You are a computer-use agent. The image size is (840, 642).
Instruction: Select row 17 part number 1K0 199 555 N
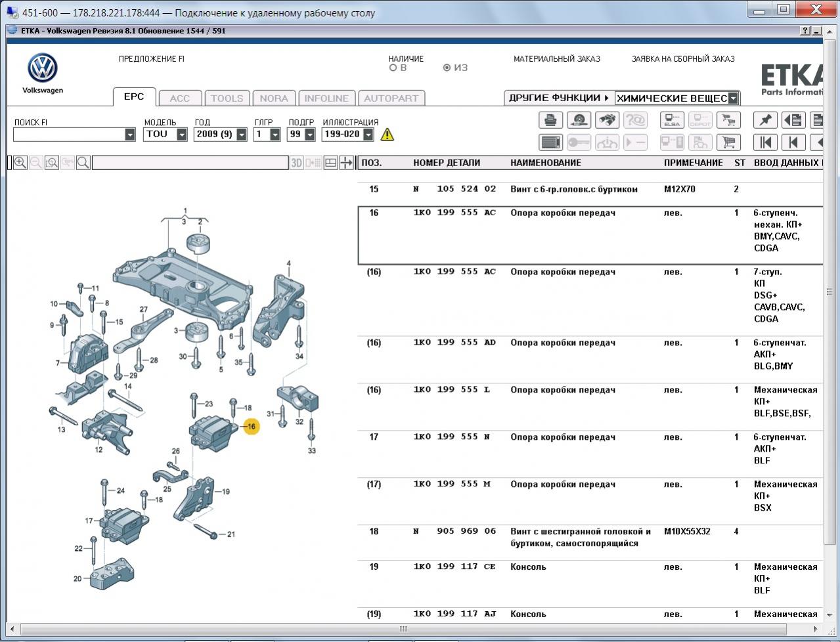click(452, 437)
